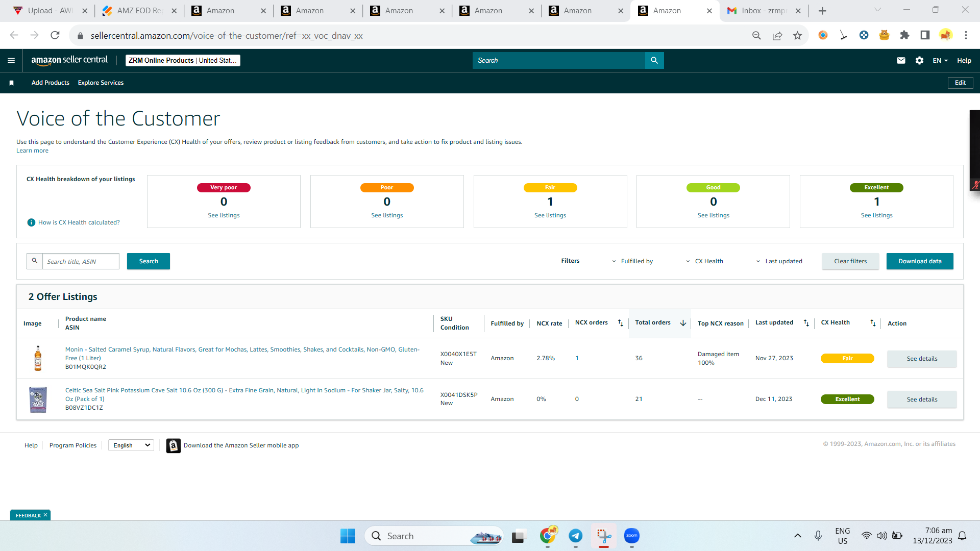
Task: Click the bookmark flag icon
Action: (11, 83)
